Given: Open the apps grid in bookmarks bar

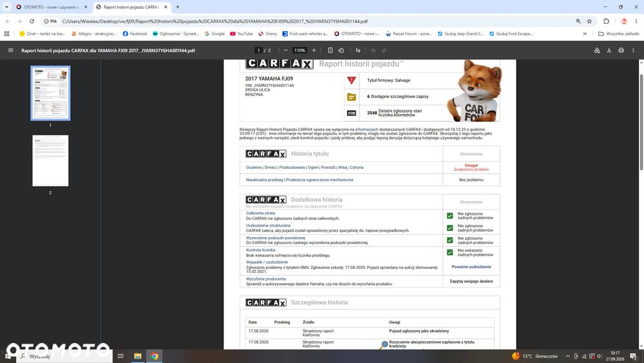Looking at the screenshot, I should click(6, 34).
